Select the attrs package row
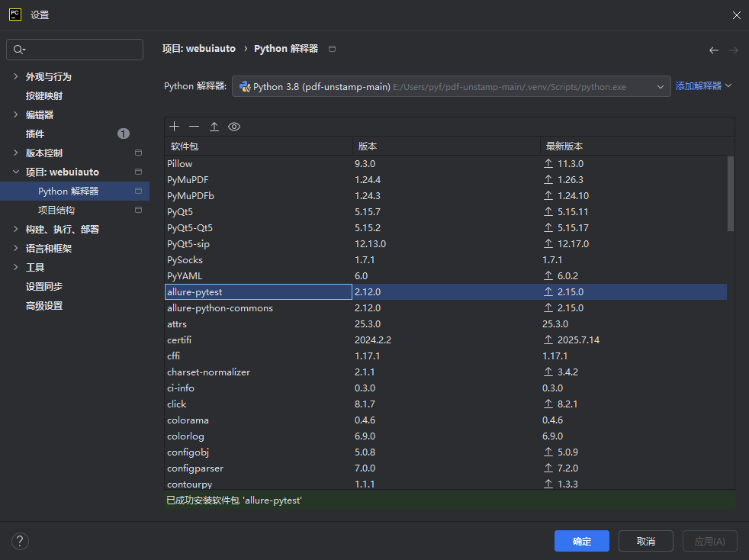Screen dimensions: 749x560 tap(445, 323)
